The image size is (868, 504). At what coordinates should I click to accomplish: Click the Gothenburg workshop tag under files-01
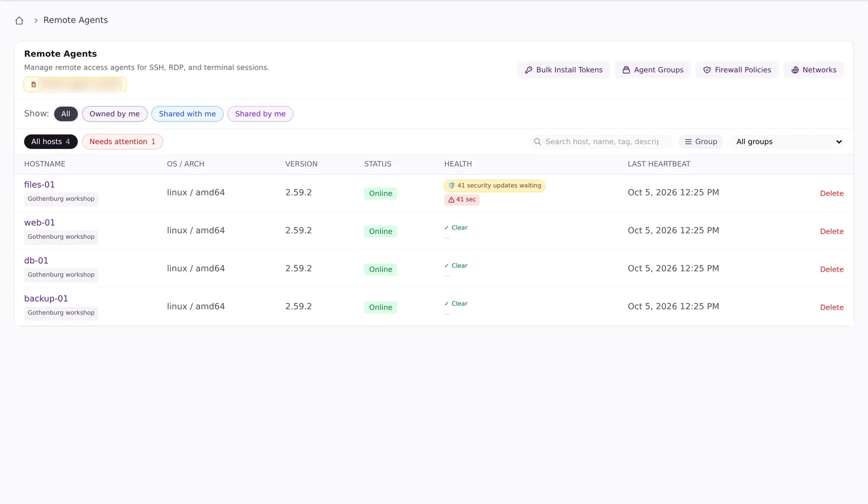point(61,199)
